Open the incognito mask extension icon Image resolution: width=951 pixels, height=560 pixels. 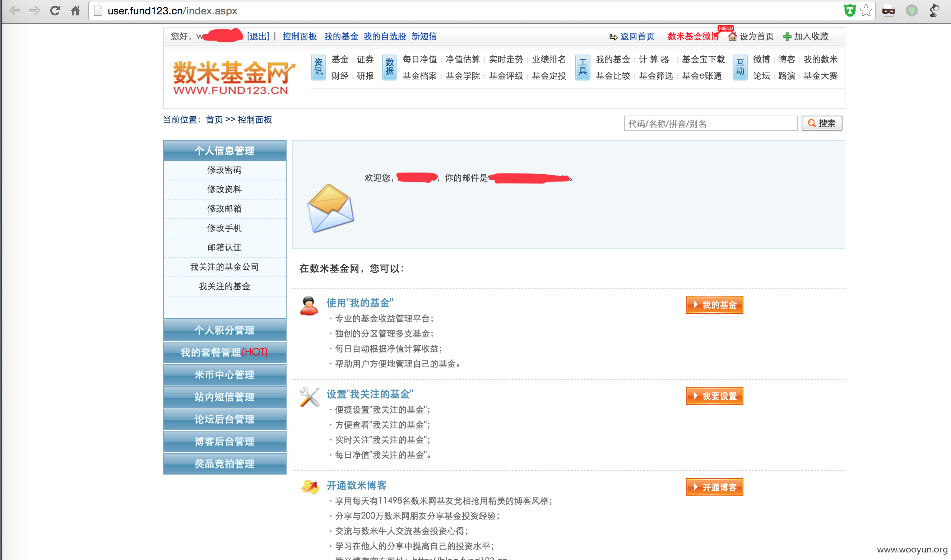889,10
